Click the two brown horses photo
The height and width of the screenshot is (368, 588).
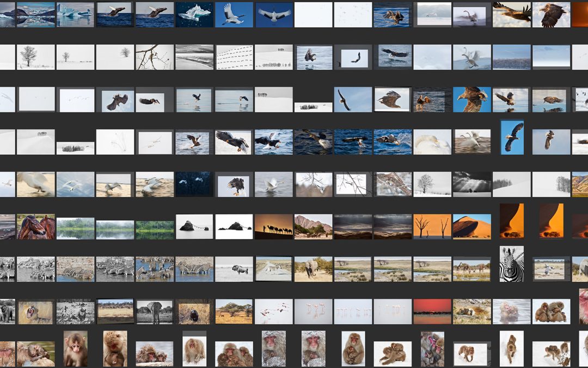pyautogui.click(x=35, y=226)
